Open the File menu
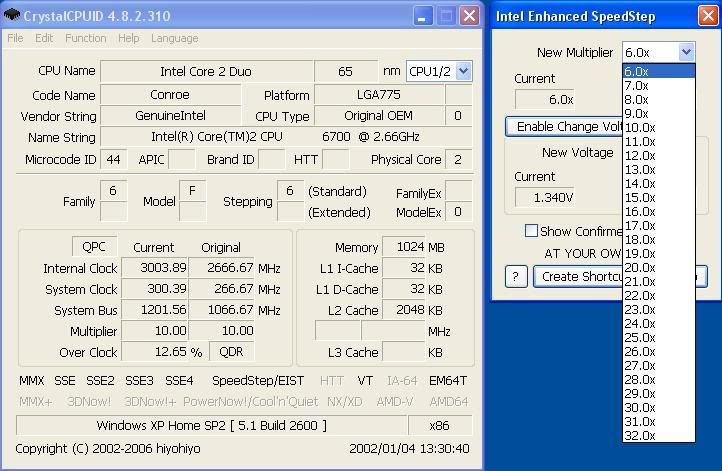The height and width of the screenshot is (471, 722). pos(15,38)
